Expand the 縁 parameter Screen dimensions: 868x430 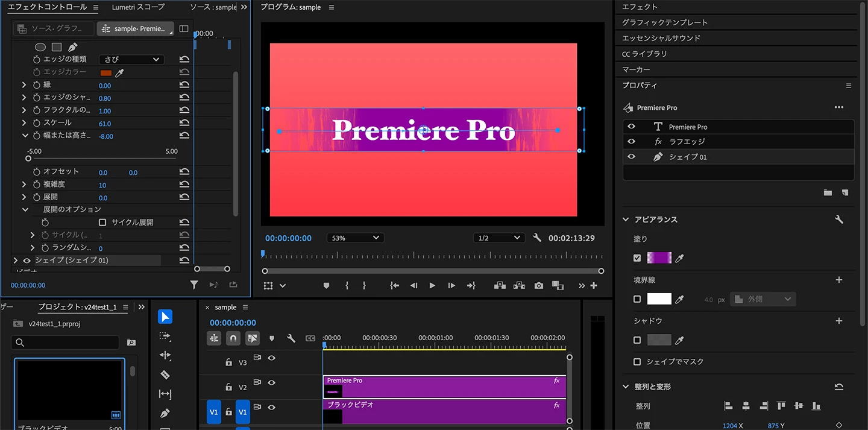(x=24, y=85)
